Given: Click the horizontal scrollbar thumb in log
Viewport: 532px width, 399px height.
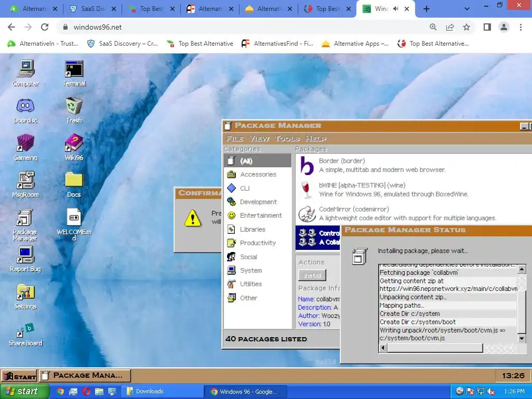Looking at the screenshot, I should point(435,348).
